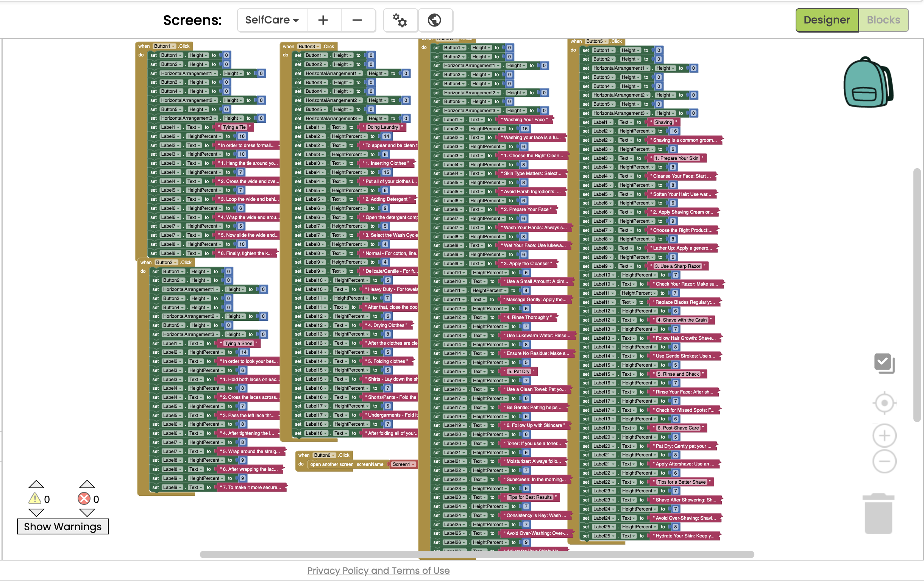
Task: Toggle the multi-select checkbox icon
Action: click(x=884, y=362)
